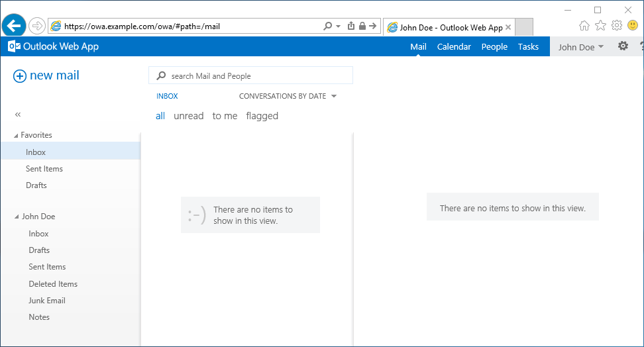Image resolution: width=644 pixels, height=347 pixels.
Task: Click the security lock icon
Action: [x=362, y=26]
